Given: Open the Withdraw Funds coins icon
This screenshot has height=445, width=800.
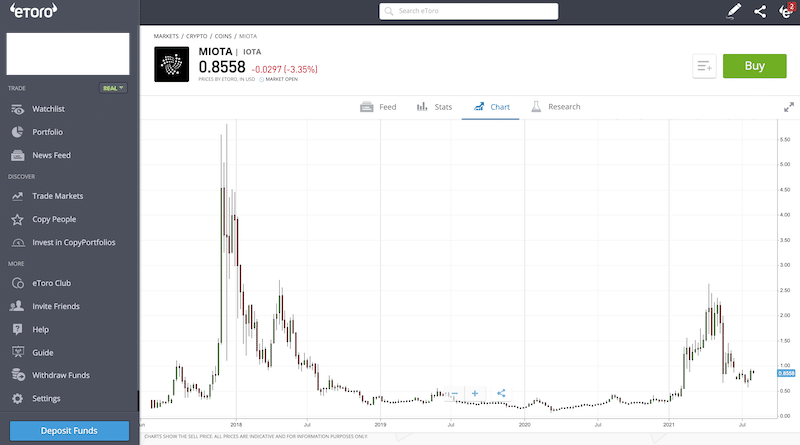Looking at the screenshot, I should 18,375.
